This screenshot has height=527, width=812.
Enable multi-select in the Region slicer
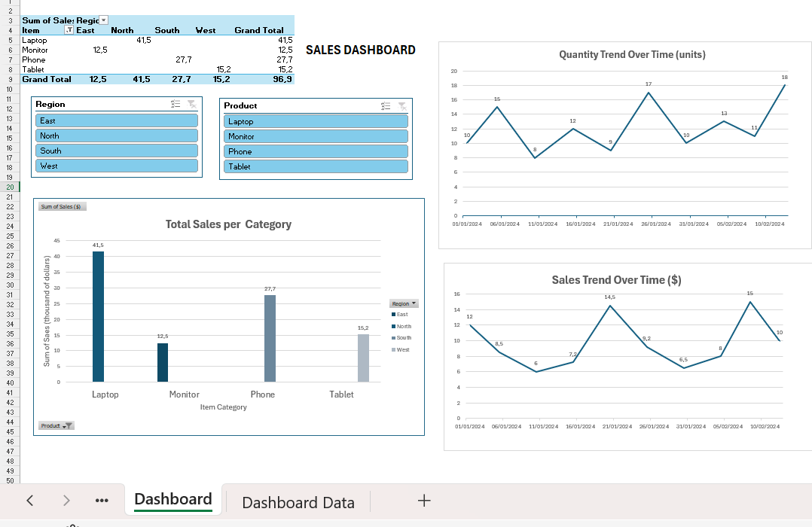[176, 105]
